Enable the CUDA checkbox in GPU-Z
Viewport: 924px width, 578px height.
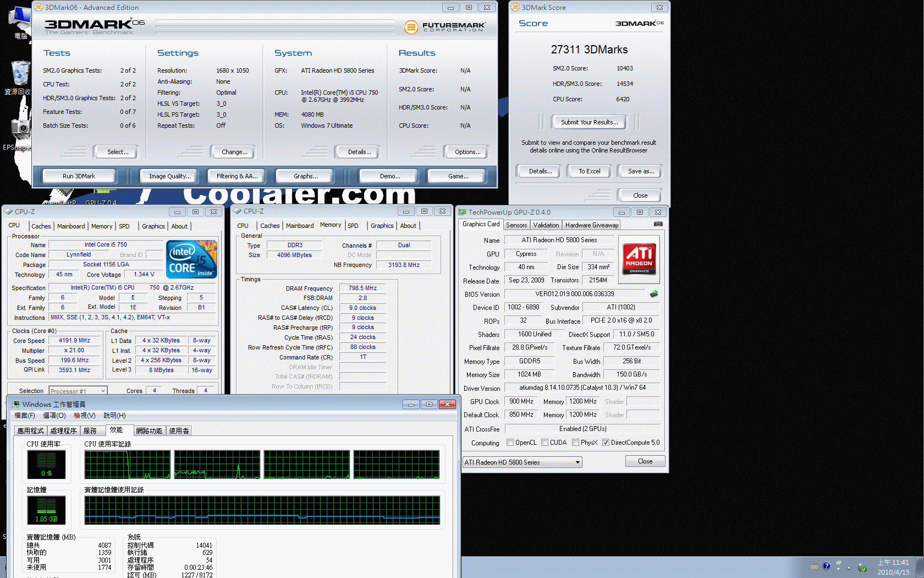[x=545, y=443]
